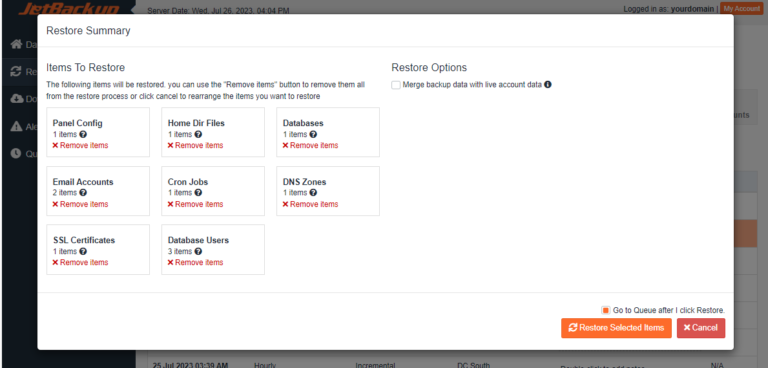Click the 'Hourly' cell in background table
The image size is (768, 368).
(265, 365)
